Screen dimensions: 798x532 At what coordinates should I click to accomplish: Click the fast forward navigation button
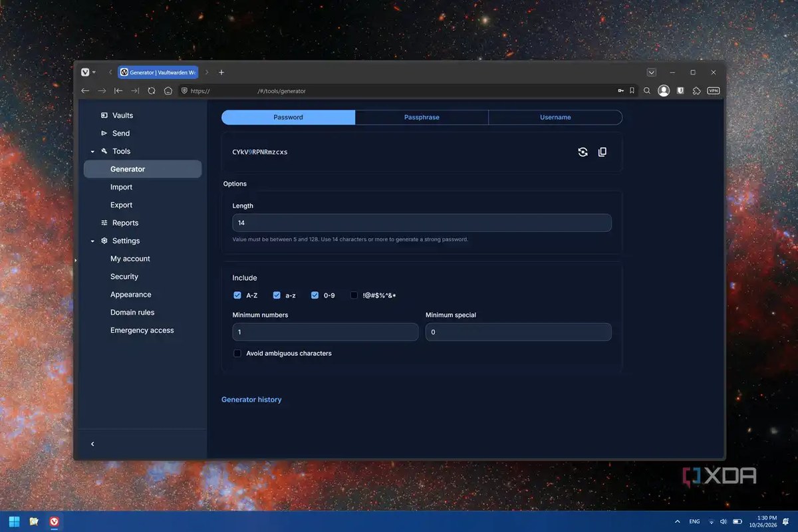[135, 90]
